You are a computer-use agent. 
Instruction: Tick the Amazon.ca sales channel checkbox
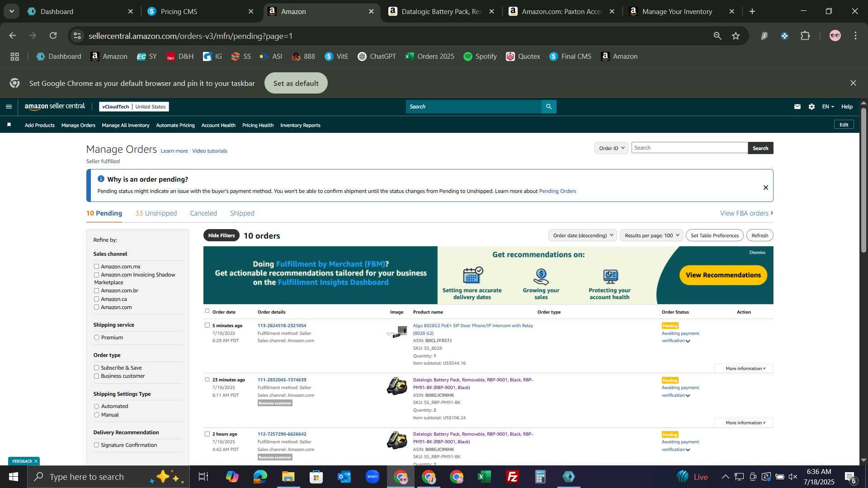[96, 299]
